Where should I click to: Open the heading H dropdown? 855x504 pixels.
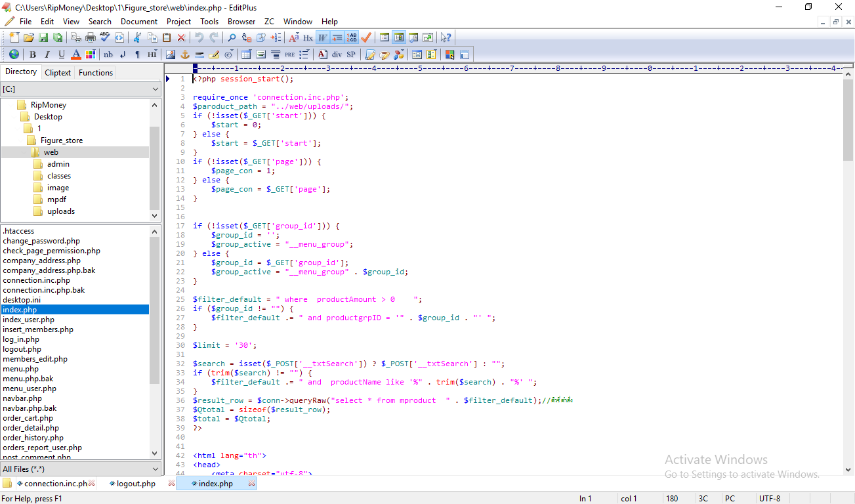click(152, 54)
